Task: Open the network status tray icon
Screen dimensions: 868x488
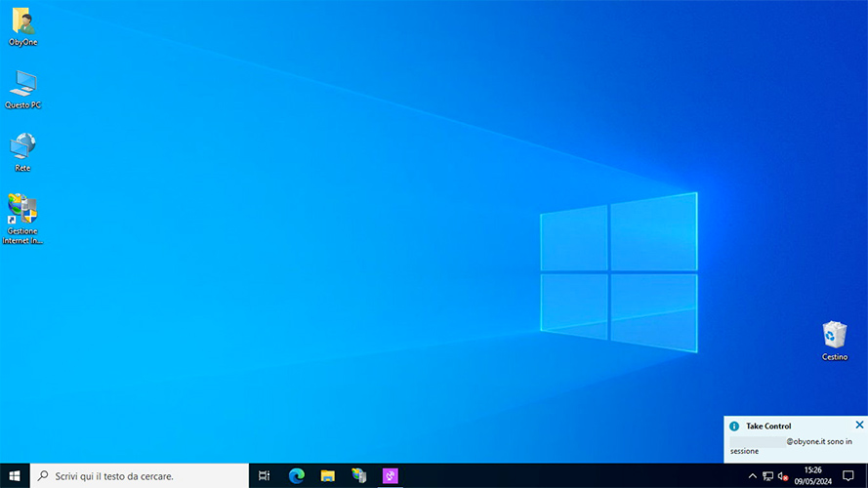Action: point(767,476)
